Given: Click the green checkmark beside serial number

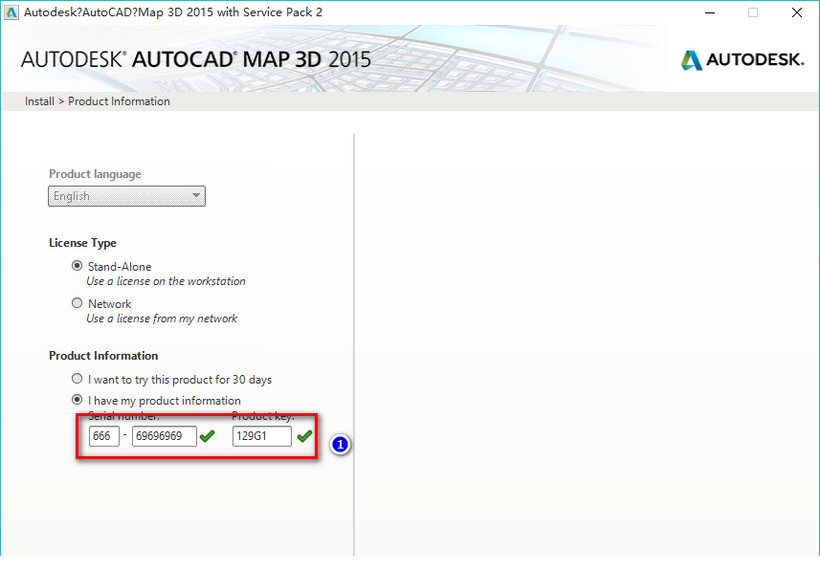Looking at the screenshot, I should 207,436.
